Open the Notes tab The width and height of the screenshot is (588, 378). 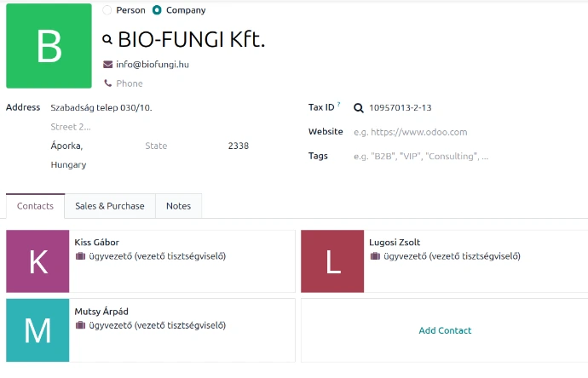179,206
